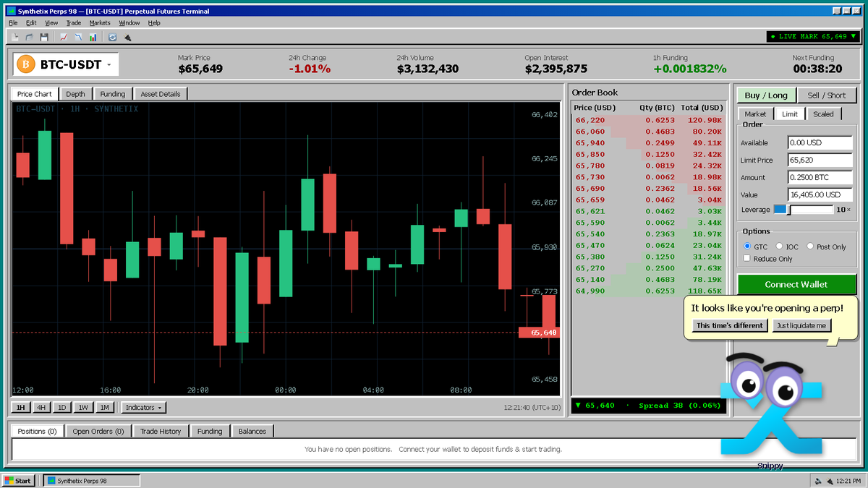Select the Limit order tab
The height and width of the screenshot is (488, 868).
(790, 114)
